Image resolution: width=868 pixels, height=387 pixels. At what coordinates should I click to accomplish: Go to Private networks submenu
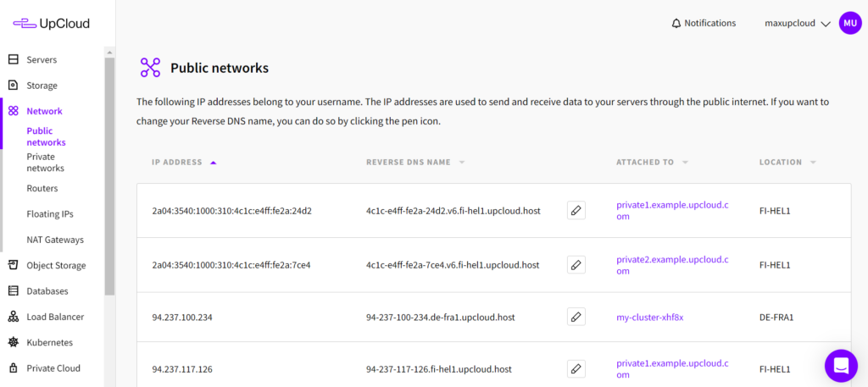pyautogui.click(x=45, y=163)
